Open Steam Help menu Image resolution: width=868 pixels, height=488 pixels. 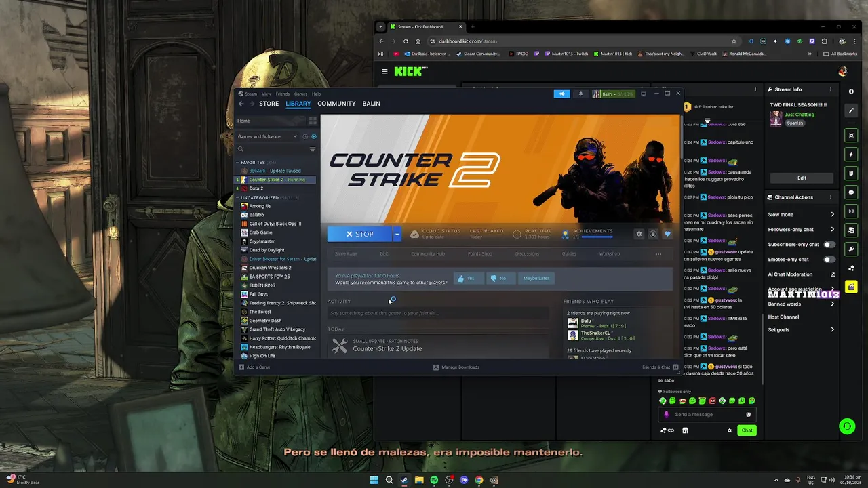click(x=316, y=94)
